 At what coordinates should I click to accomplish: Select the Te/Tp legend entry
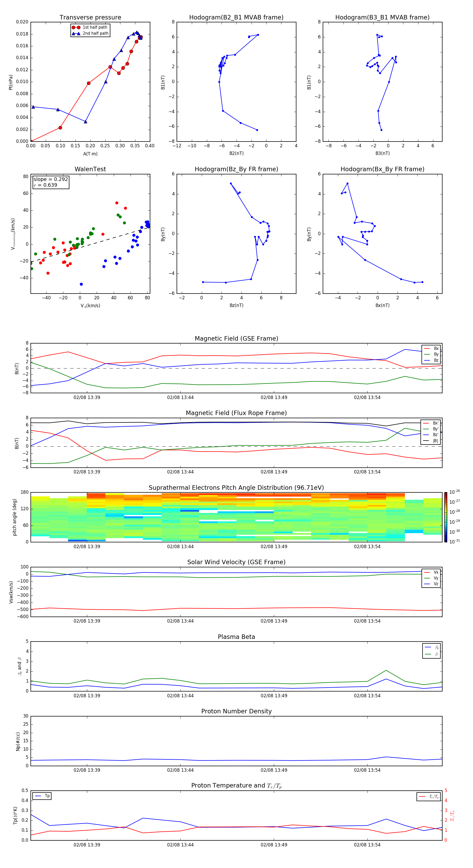tap(429, 796)
